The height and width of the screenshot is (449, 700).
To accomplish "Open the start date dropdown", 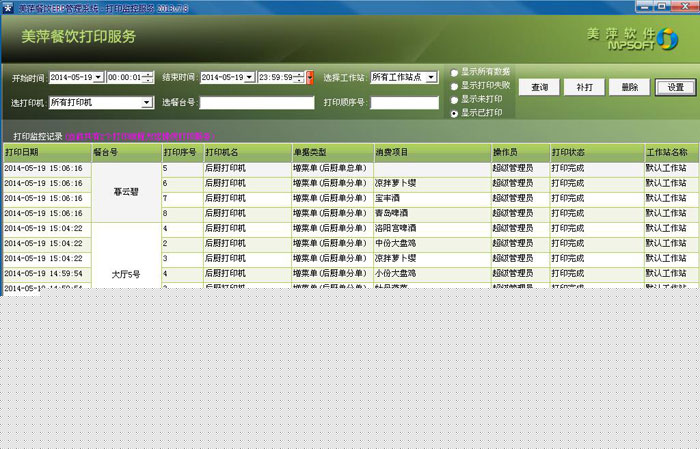I will [x=98, y=77].
